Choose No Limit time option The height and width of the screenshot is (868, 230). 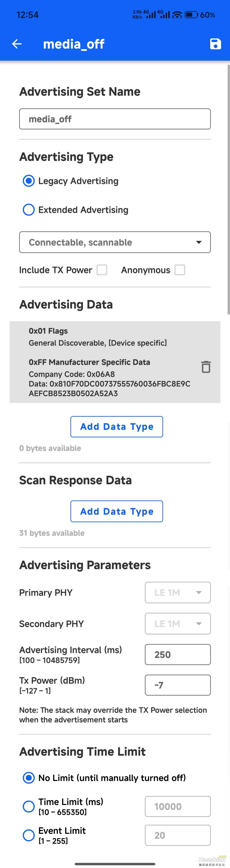pos(29,778)
